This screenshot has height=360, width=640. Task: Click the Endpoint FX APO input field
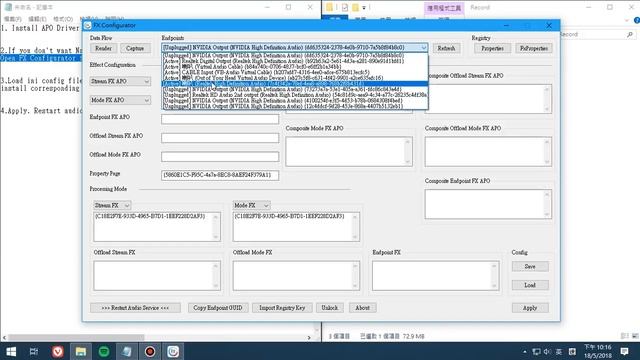[x=220, y=119]
